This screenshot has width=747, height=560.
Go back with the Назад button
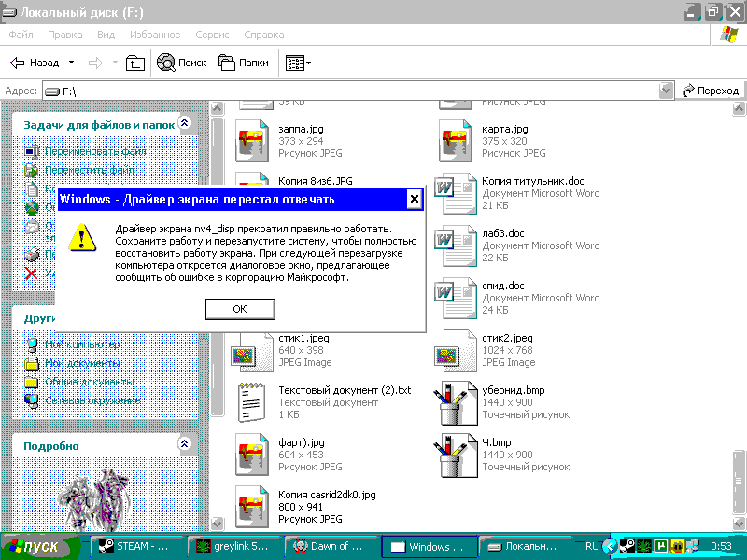pyautogui.click(x=35, y=63)
